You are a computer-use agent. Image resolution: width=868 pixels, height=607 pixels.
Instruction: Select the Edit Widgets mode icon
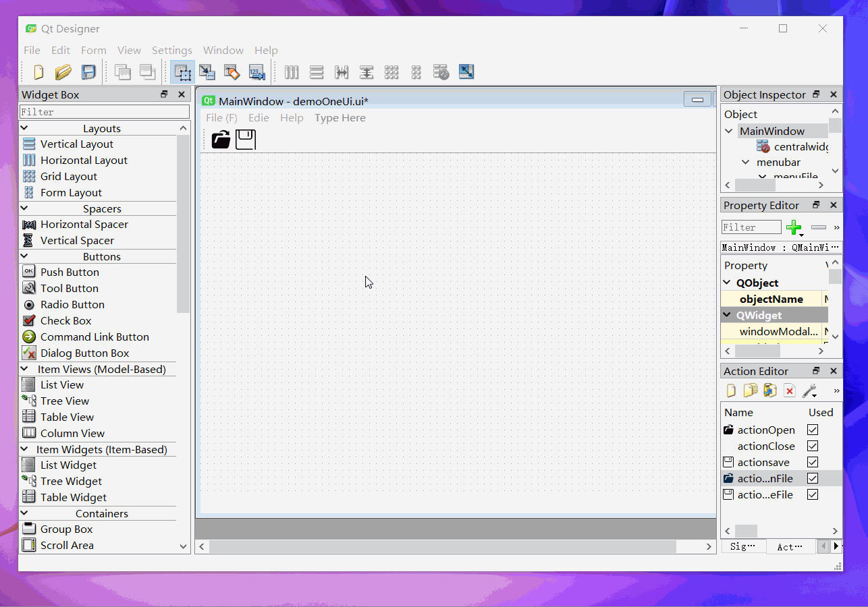coord(182,71)
